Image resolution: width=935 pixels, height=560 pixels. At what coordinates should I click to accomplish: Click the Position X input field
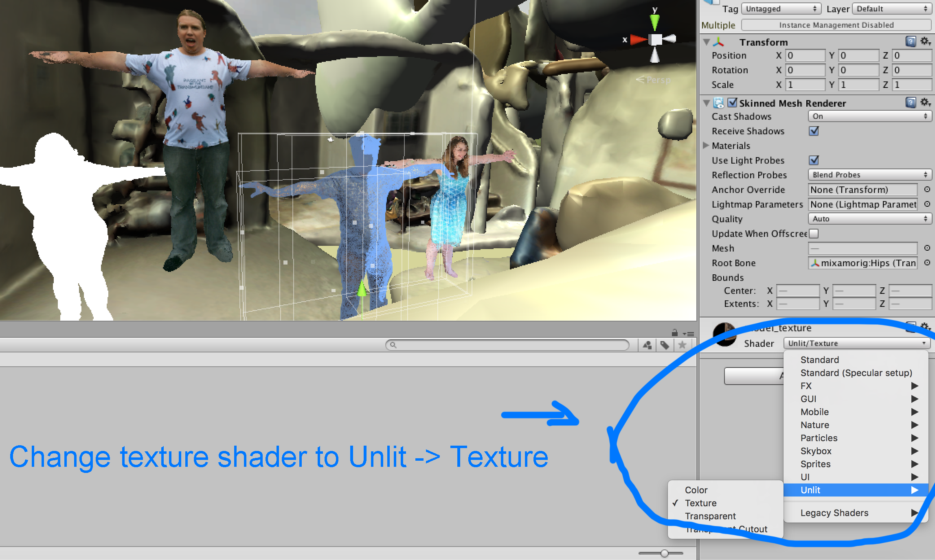pos(806,55)
